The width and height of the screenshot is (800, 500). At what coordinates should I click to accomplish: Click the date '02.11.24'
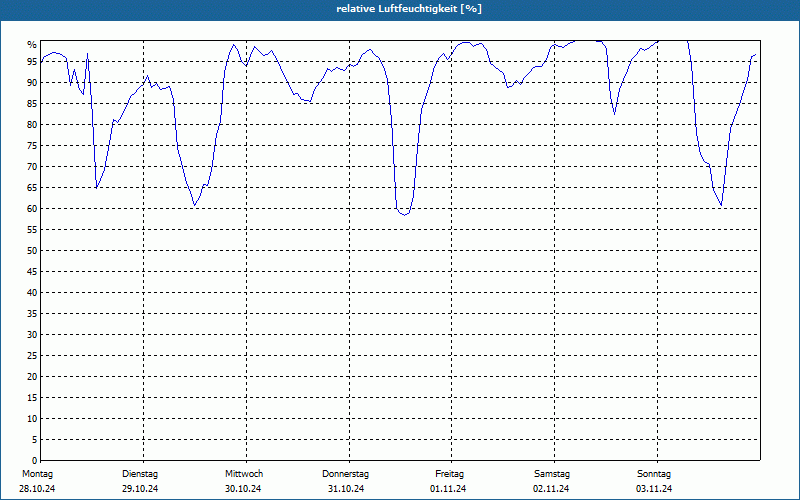[x=551, y=489]
